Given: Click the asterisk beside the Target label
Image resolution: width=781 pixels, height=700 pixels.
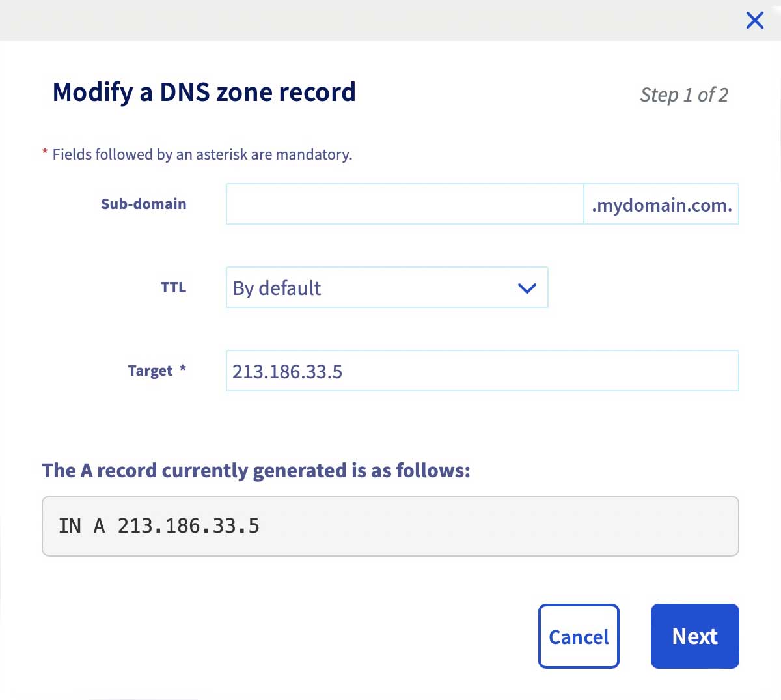Looking at the screenshot, I should (x=183, y=369).
